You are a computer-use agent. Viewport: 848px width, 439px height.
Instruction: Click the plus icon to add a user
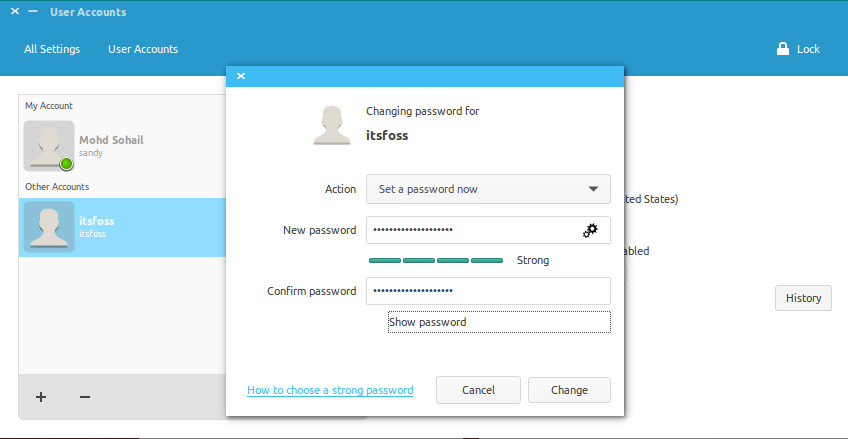(x=41, y=397)
